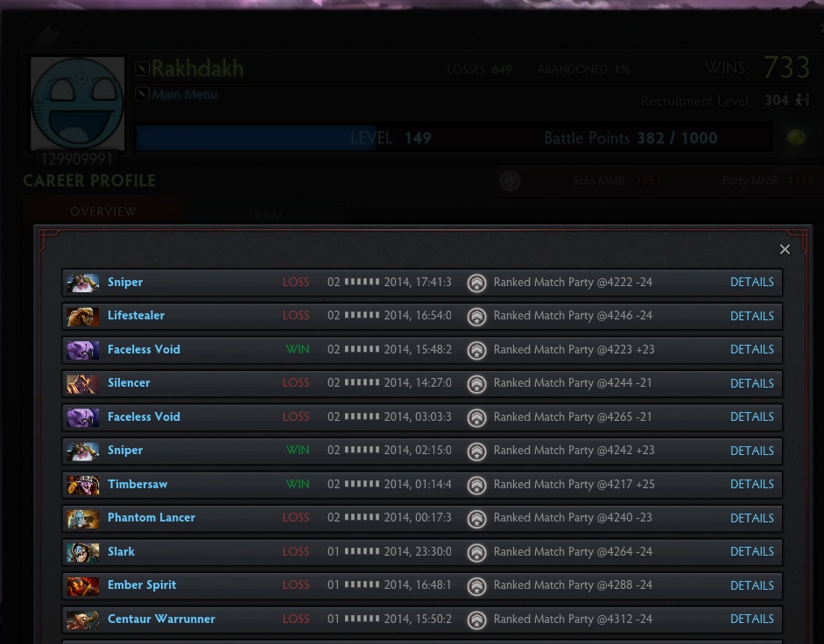
Task: Click the level 149 progress bar
Action: point(454,138)
